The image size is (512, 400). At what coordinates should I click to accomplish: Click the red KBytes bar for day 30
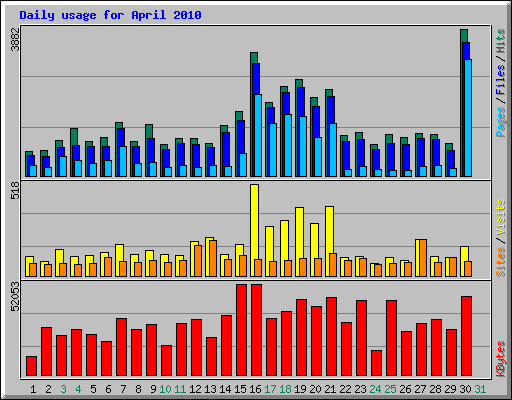[x=466, y=336]
